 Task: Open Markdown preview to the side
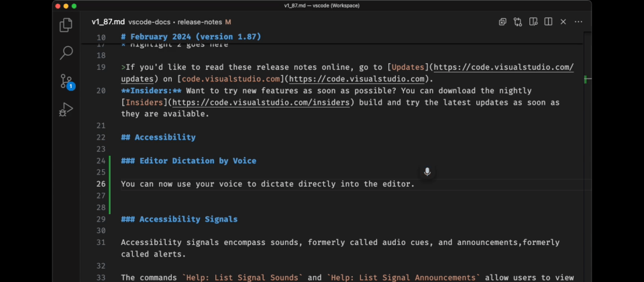coord(533,21)
